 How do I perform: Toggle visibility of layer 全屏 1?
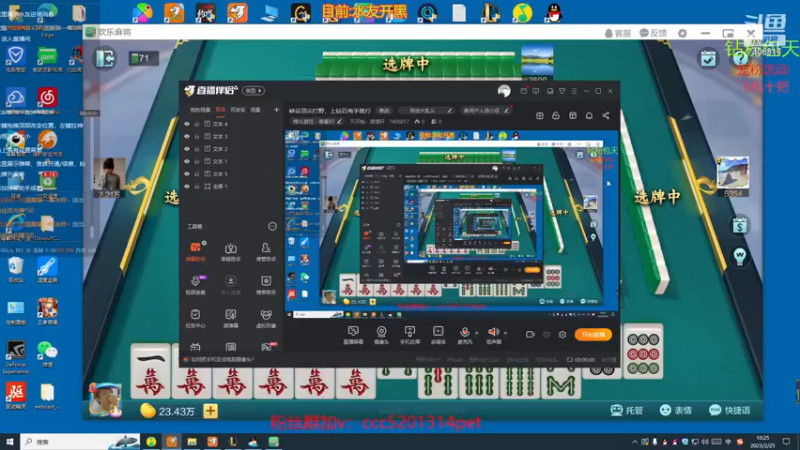(x=187, y=186)
